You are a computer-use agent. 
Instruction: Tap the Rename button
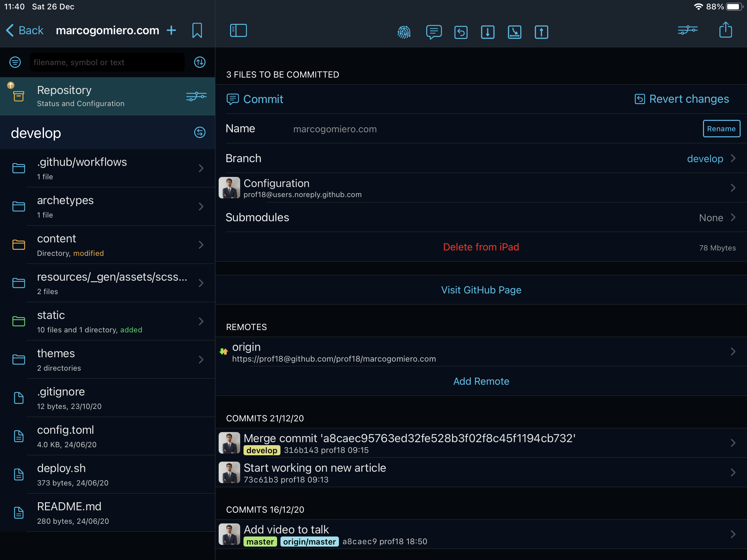click(721, 129)
